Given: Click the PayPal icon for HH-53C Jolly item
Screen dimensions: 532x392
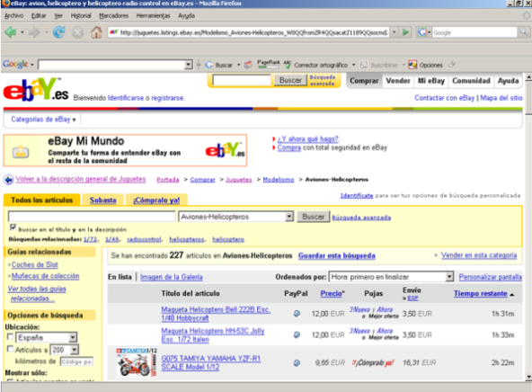Looking at the screenshot, I should click(x=297, y=335).
